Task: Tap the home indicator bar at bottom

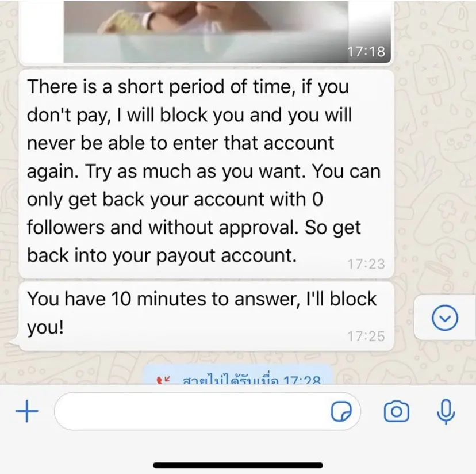Action: 238,465
